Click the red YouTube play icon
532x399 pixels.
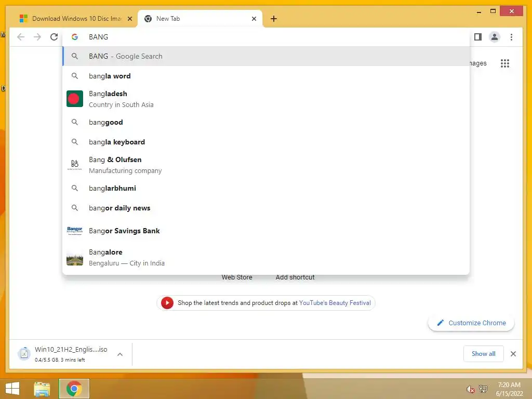(167, 303)
